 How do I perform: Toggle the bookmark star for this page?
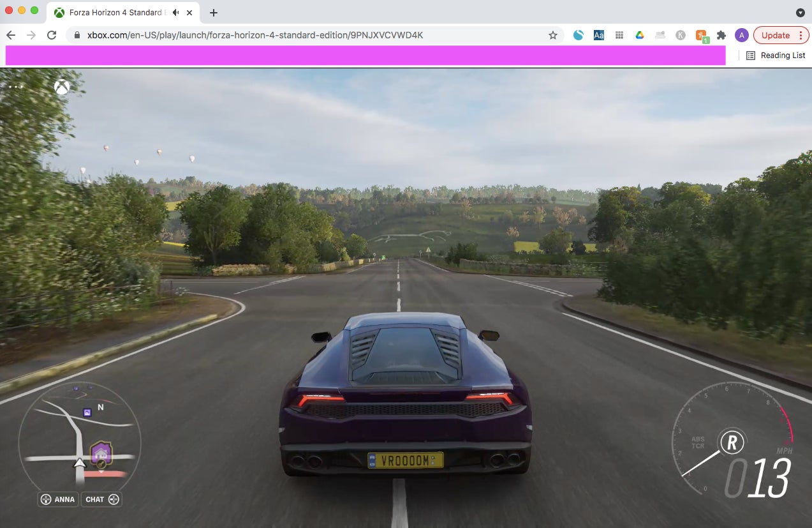[552, 35]
